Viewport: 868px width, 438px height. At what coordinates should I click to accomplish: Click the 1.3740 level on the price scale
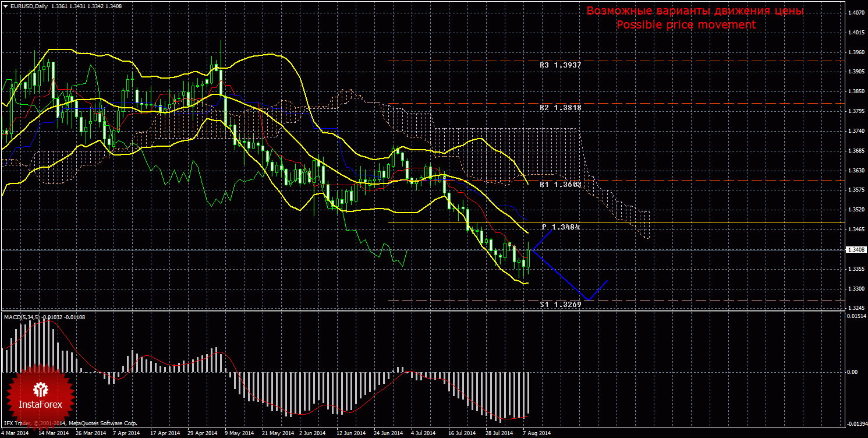tap(857, 131)
